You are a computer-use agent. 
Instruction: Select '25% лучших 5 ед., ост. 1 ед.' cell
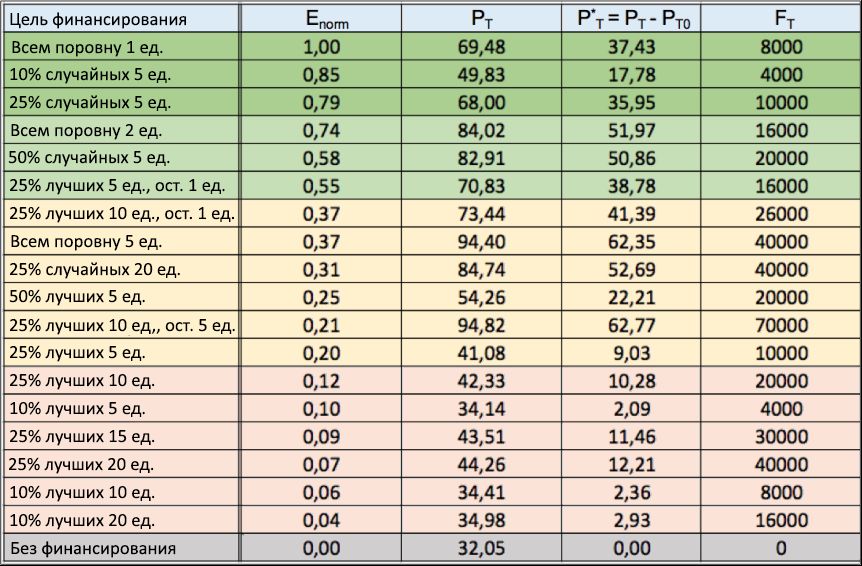coord(120,185)
